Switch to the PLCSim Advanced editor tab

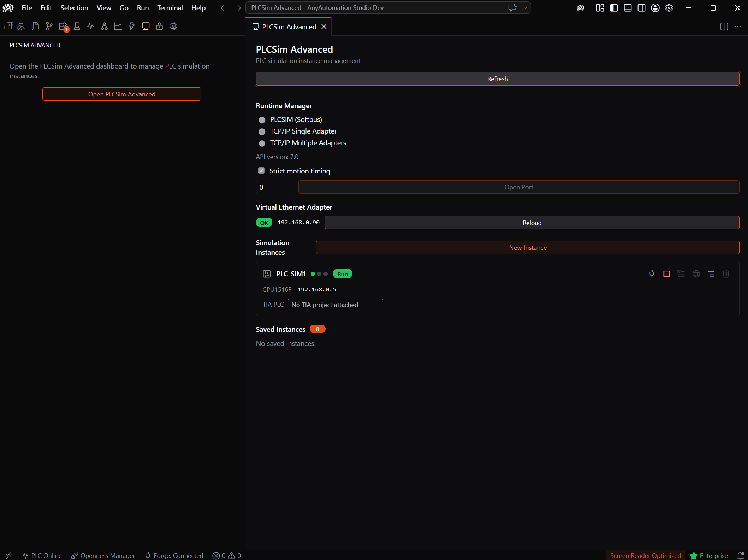click(288, 26)
